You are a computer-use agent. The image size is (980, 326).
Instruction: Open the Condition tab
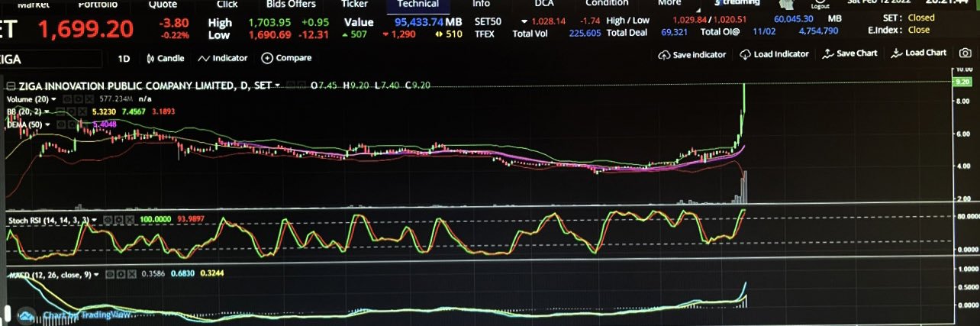pyautogui.click(x=608, y=4)
